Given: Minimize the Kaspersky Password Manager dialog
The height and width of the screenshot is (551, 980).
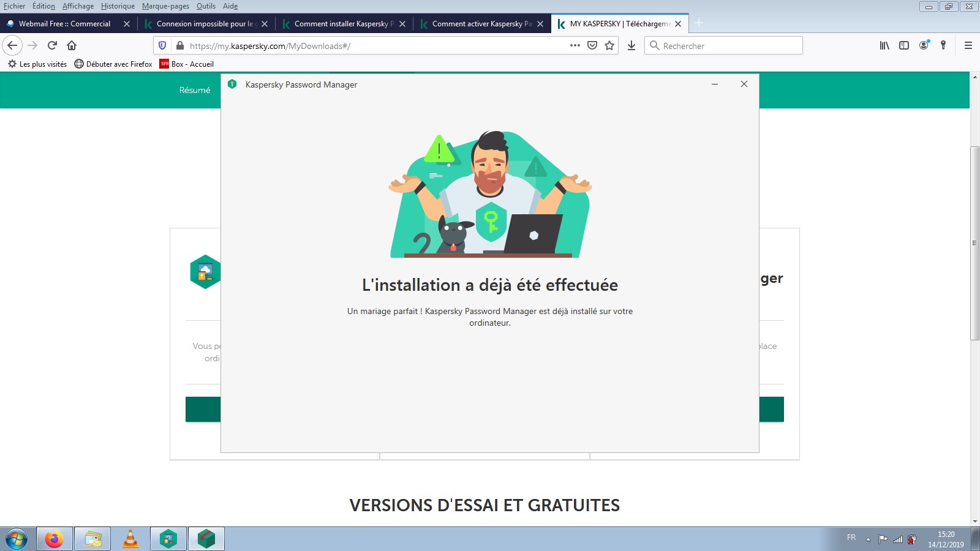Looking at the screenshot, I should coord(715,84).
